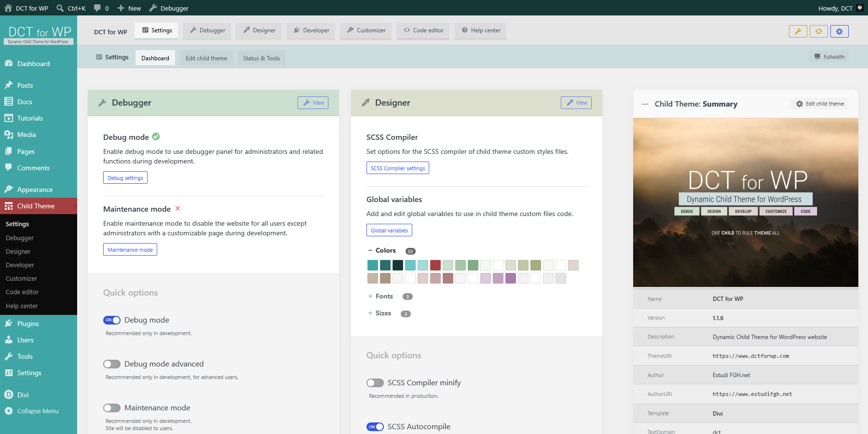Viewport: 868px width, 434px height.
Task: Switch to the Designer top tab
Action: pos(259,30)
